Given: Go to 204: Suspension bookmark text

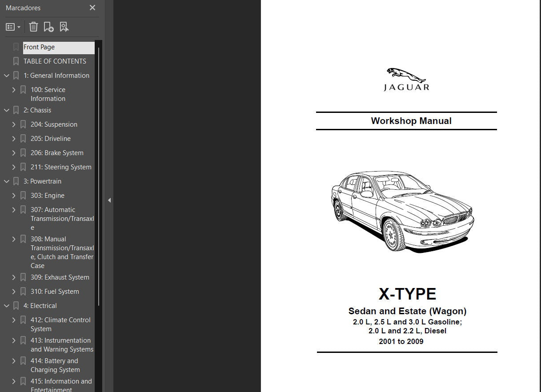Looking at the screenshot, I should (54, 124).
